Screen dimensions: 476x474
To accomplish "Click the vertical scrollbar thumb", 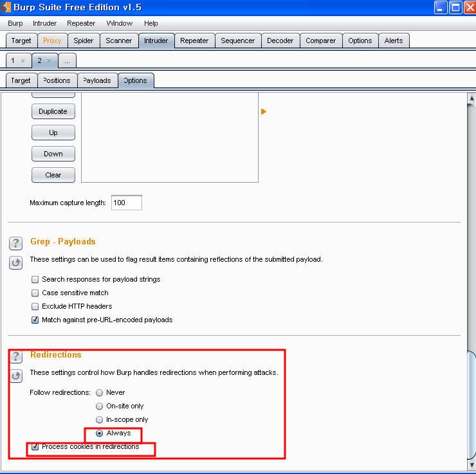I will tap(471, 405).
